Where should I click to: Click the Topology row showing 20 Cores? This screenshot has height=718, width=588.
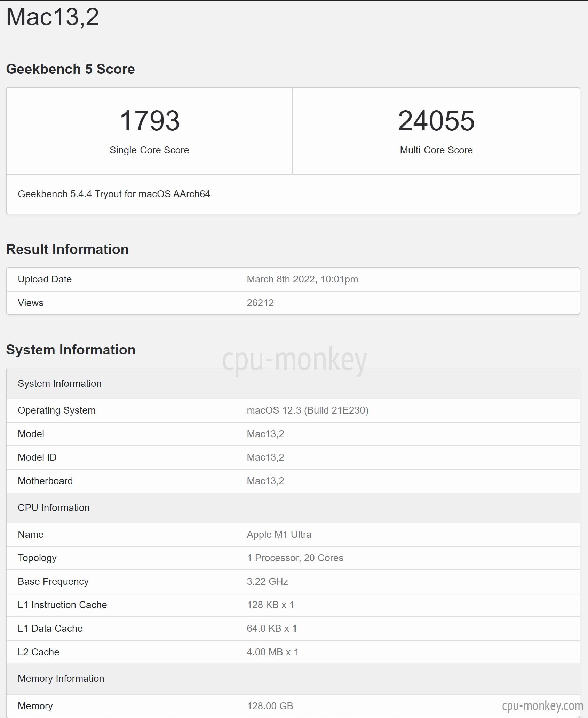[293, 558]
